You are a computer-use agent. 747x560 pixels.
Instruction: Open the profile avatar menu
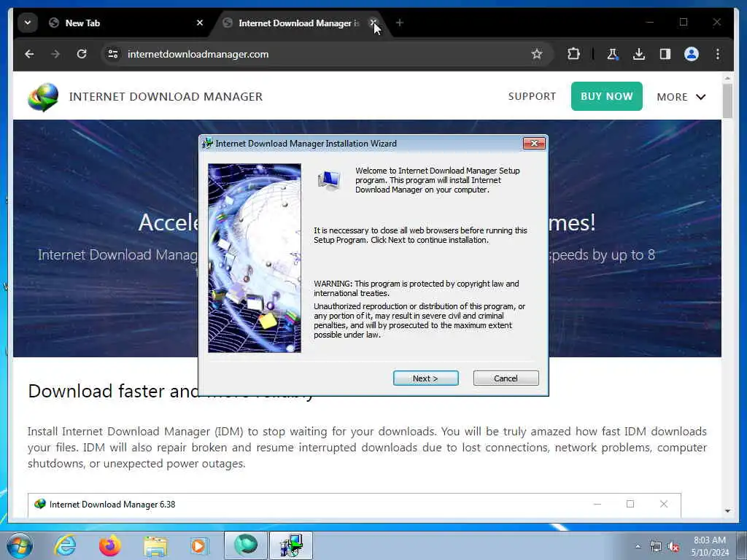coord(692,54)
